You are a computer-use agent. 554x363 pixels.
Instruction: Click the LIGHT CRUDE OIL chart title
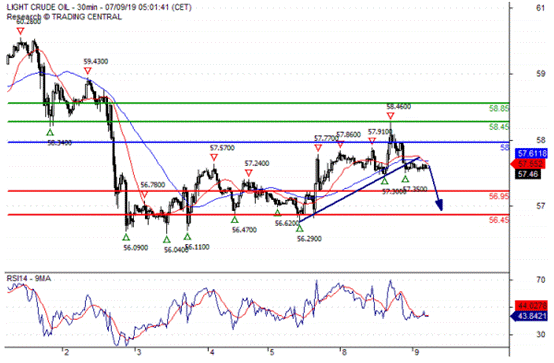click(40, 7)
